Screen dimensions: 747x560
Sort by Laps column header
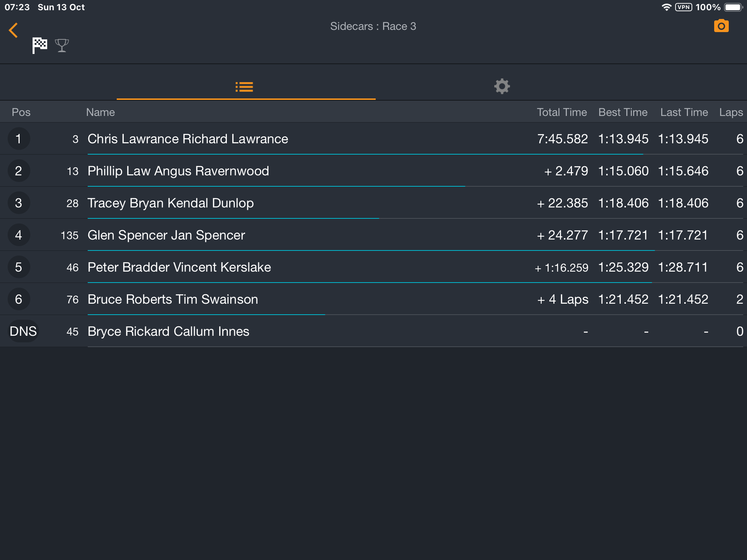point(731,112)
